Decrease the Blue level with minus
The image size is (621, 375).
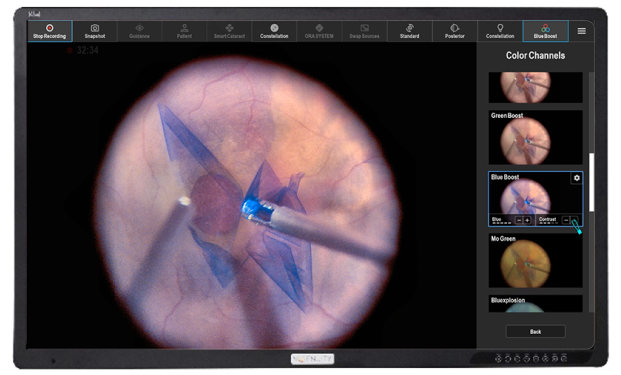click(x=519, y=221)
